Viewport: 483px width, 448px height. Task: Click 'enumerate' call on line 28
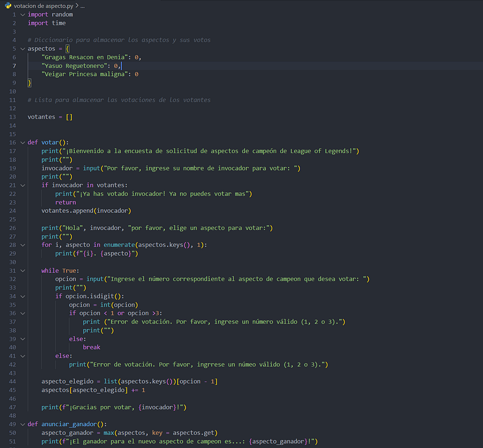coord(119,245)
